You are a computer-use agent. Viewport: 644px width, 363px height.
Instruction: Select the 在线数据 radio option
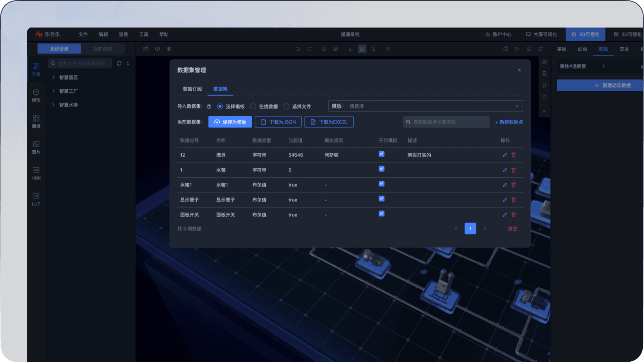[x=253, y=107]
